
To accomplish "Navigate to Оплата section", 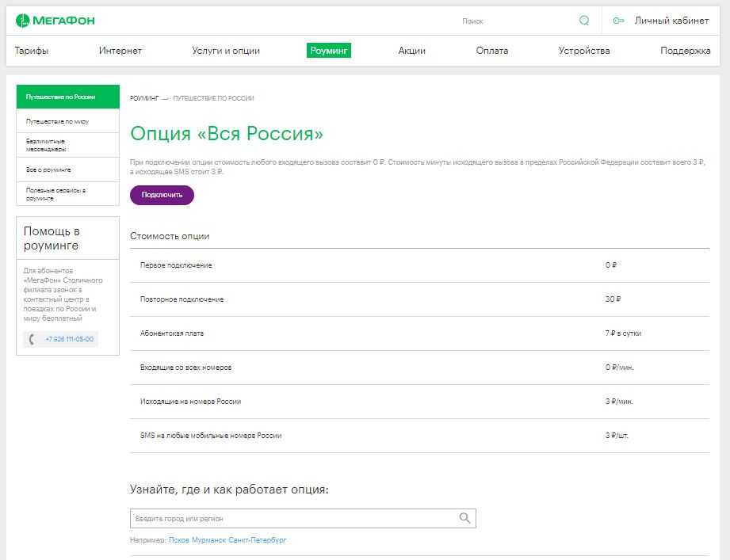I will (492, 51).
